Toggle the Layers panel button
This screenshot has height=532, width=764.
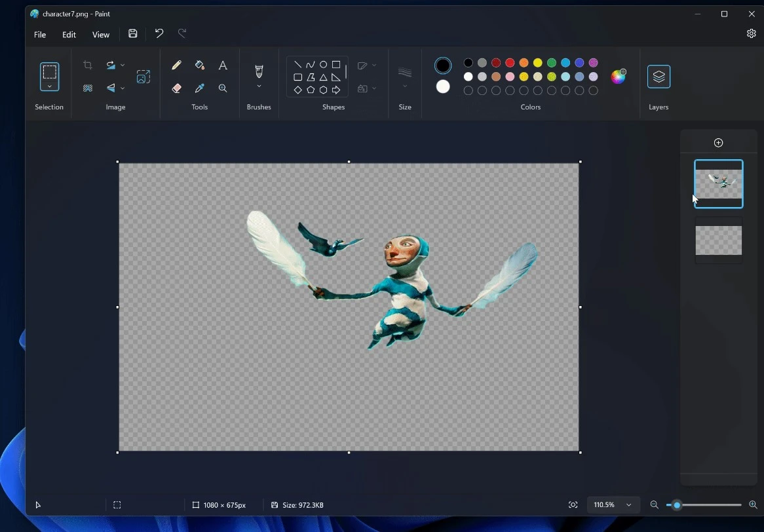[659, 77]
